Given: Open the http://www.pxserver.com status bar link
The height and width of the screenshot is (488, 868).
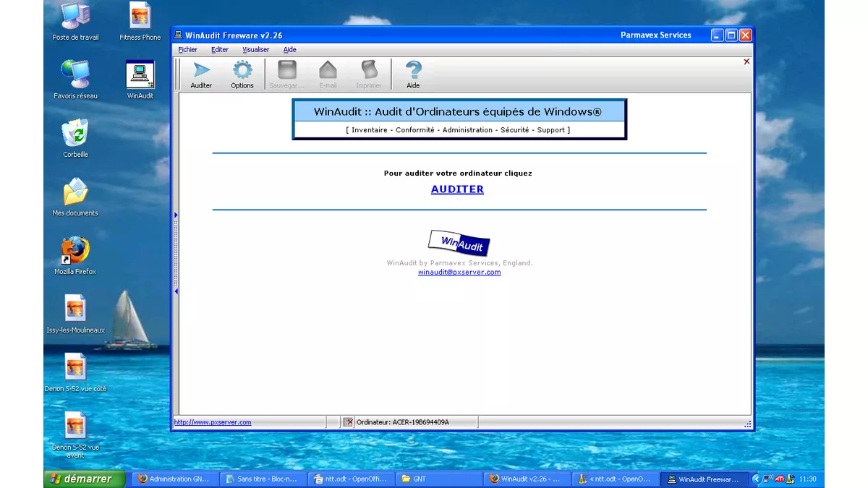Looking at the screenshot, I should (x=213, y=422).
